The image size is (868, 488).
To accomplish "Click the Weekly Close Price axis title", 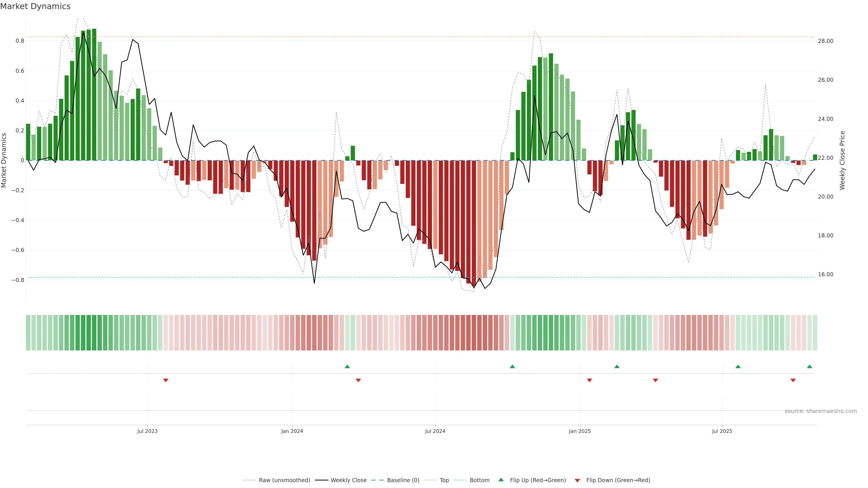I will click(x=842, y=160).
